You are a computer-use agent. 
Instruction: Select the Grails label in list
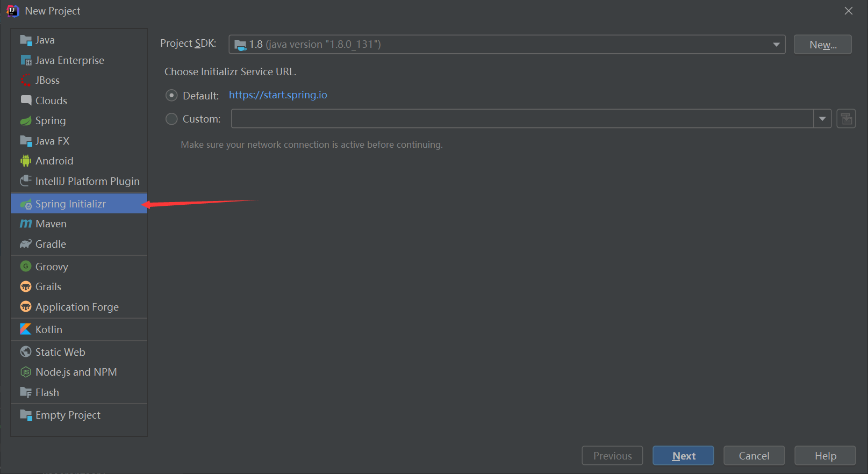pos(48,286)
